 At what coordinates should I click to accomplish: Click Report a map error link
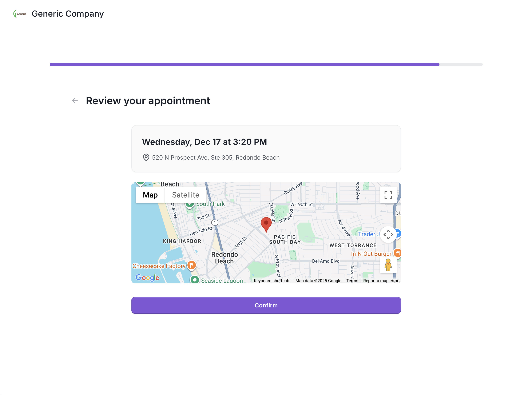coord(381,281)
